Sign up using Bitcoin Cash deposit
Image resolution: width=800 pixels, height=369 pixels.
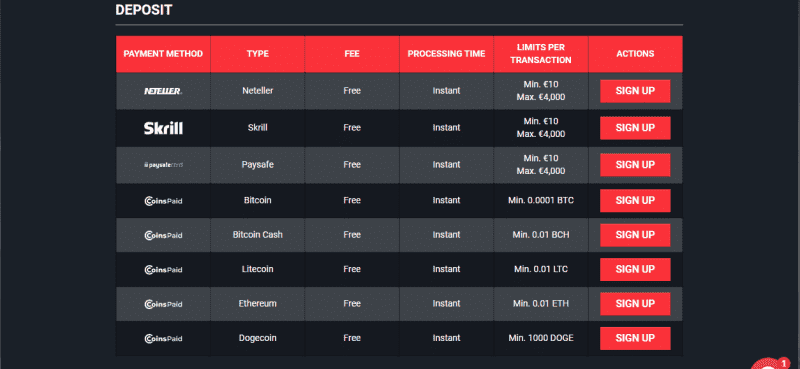tap(635, 235)
